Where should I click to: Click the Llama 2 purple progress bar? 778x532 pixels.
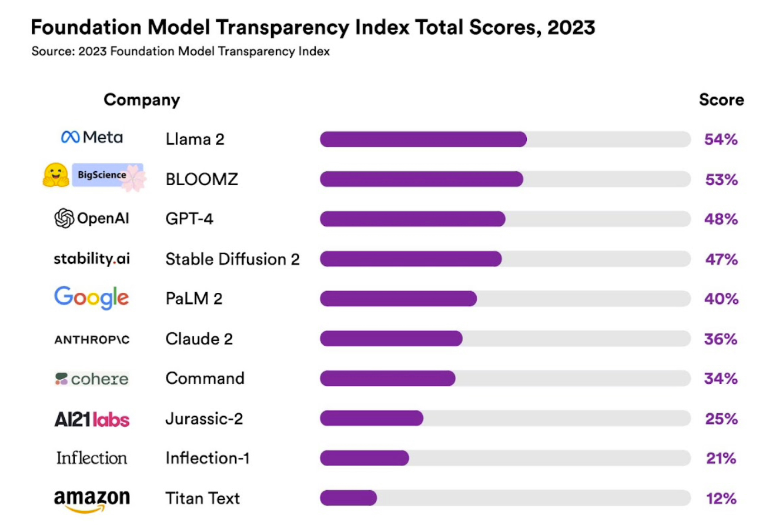pyautogui.click(x=423, y=139)
